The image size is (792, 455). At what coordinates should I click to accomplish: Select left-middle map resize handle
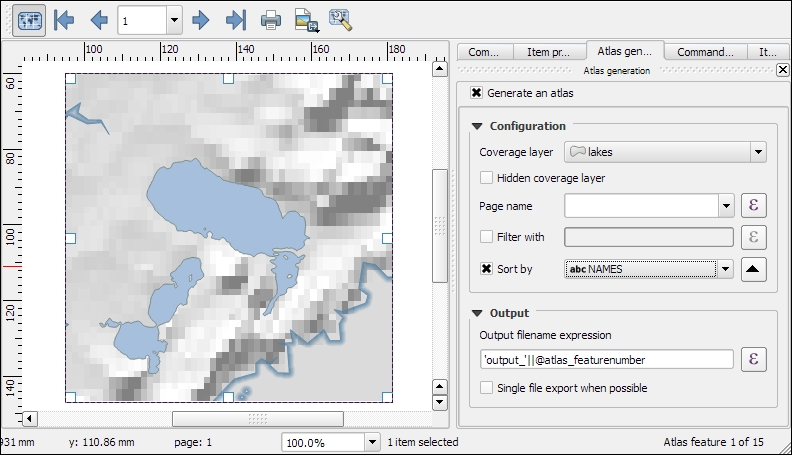pyautogui.click(x=71, y=238)
